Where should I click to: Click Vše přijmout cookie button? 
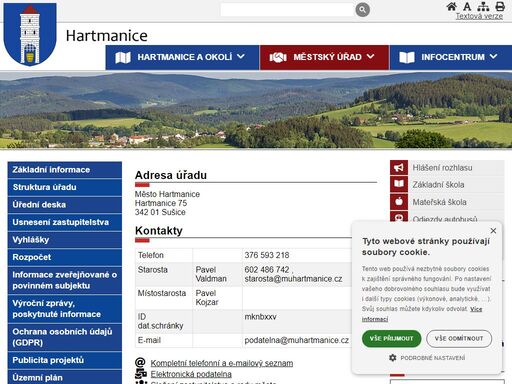(391, 338)
